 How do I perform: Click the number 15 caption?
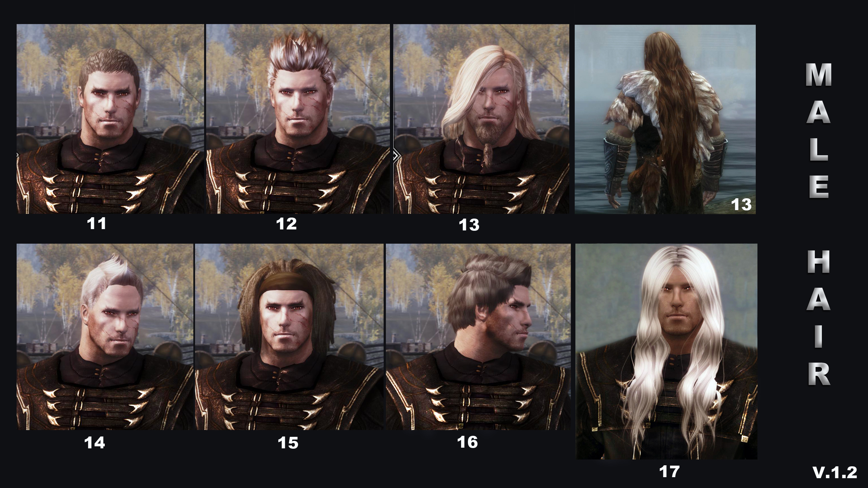(288, 443)
